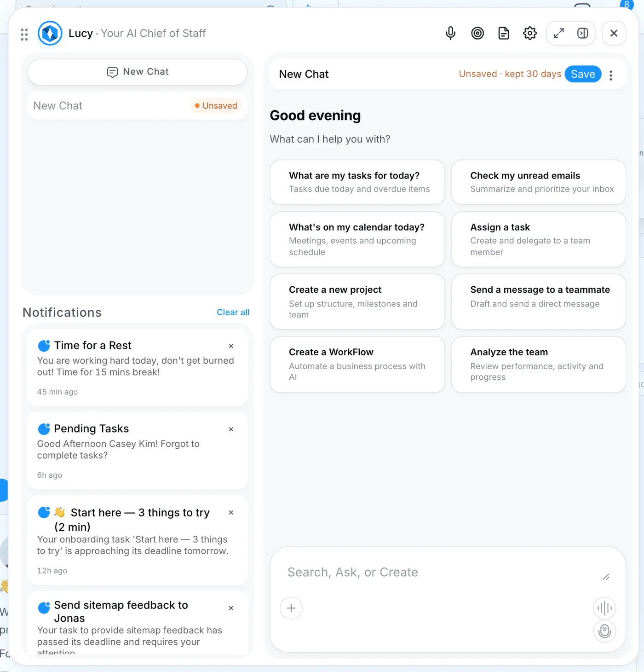Screen dimensions: 644x672
Task: Open the target goals icon in header
Action: (x=477, y=33)
